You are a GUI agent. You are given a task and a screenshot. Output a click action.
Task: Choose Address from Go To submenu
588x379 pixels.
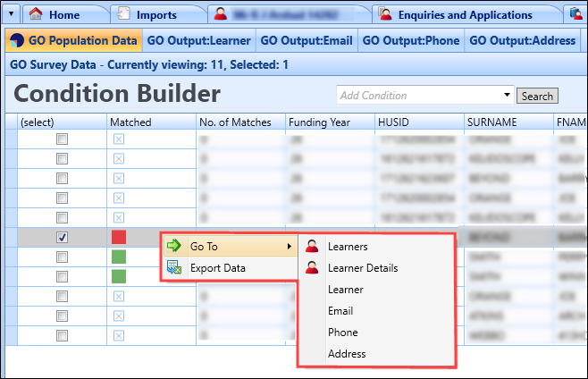377,353
